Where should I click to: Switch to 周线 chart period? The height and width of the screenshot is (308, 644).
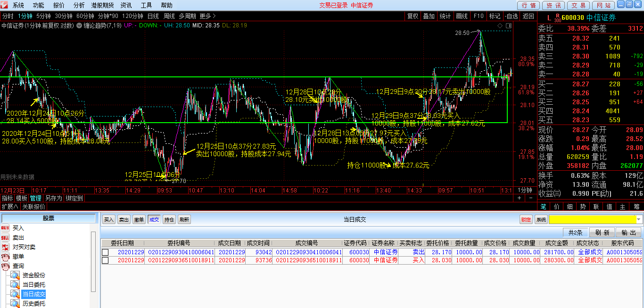[169, 16]
